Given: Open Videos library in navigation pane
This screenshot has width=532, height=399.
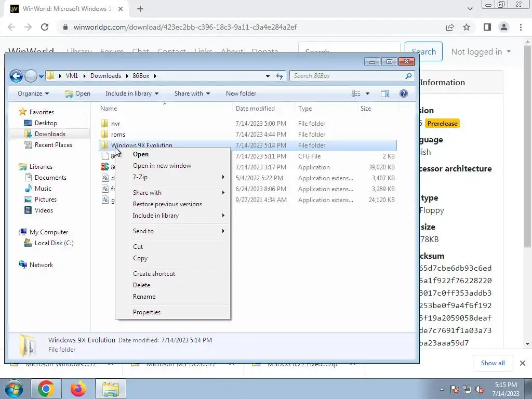Looking at the screenshot, I should (44, 210).
